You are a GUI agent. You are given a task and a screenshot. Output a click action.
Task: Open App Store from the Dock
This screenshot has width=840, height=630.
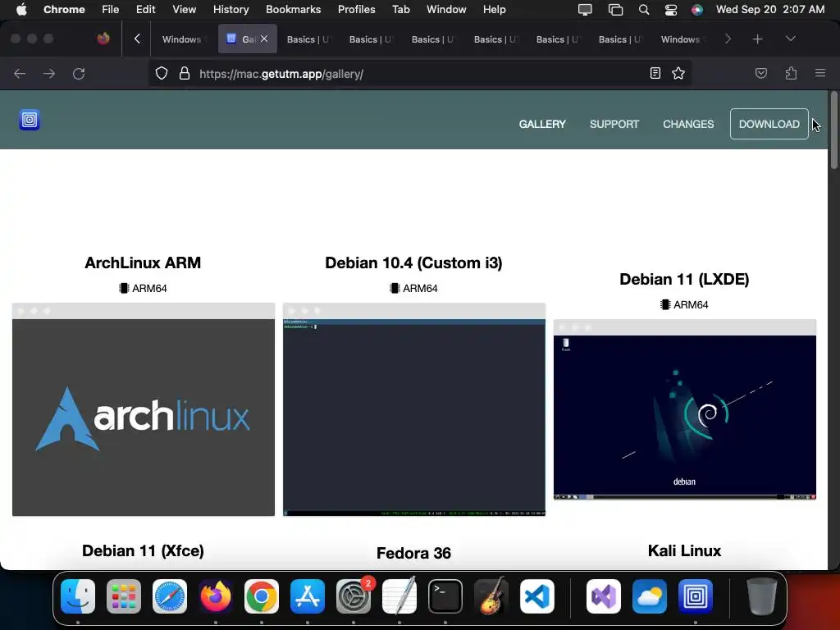coord(308,596)
